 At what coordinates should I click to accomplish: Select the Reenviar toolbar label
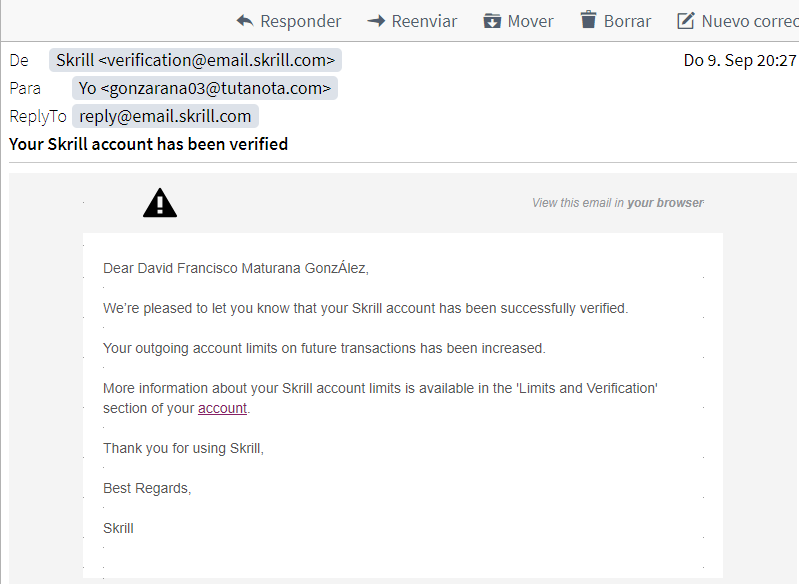pyautogui.click(x=424, y=21)
